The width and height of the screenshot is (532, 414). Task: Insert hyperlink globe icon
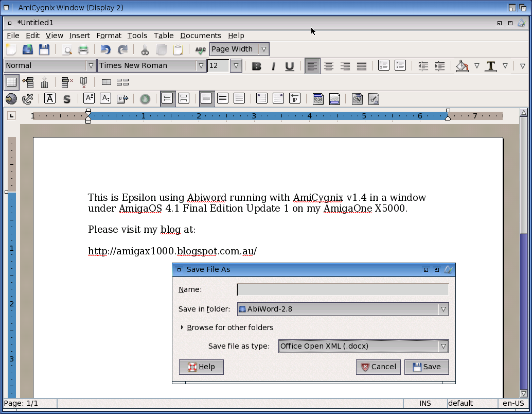11,99
